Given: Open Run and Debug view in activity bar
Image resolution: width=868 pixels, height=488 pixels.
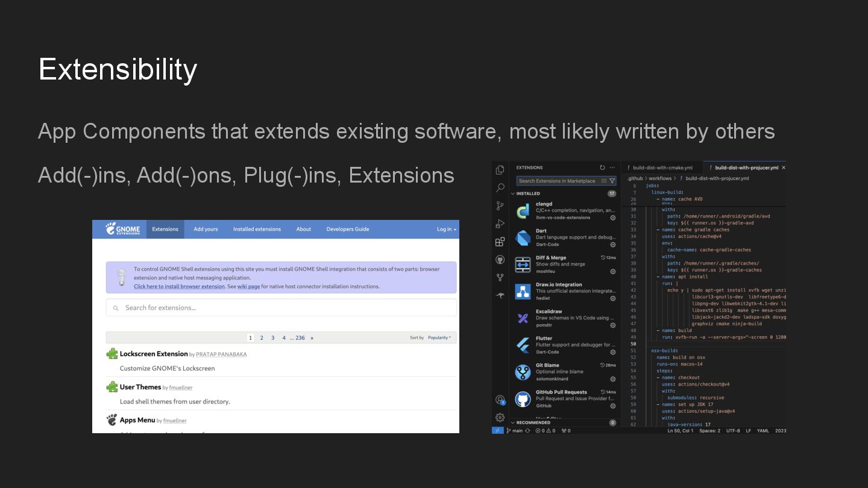Looking at the screenshot, I should tap(500, 224).
